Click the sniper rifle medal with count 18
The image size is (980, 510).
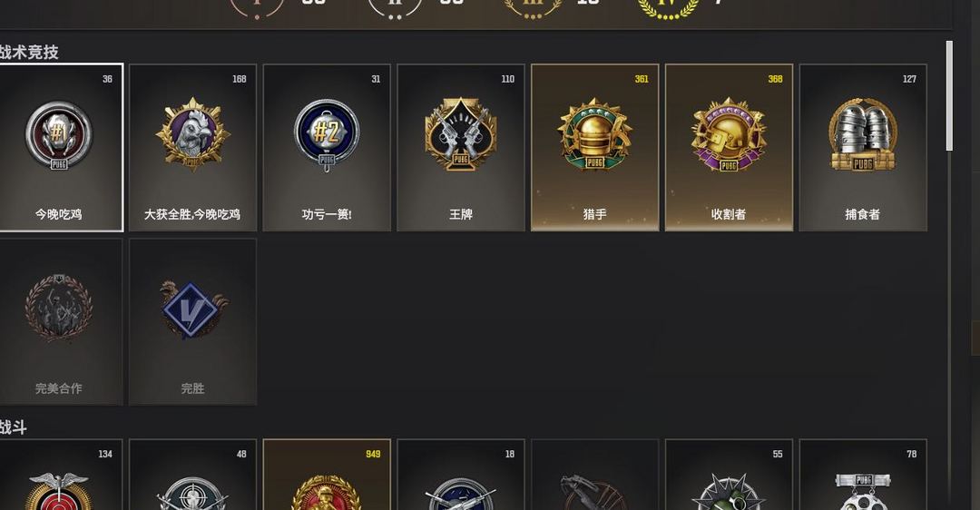[x=461, y=475]
